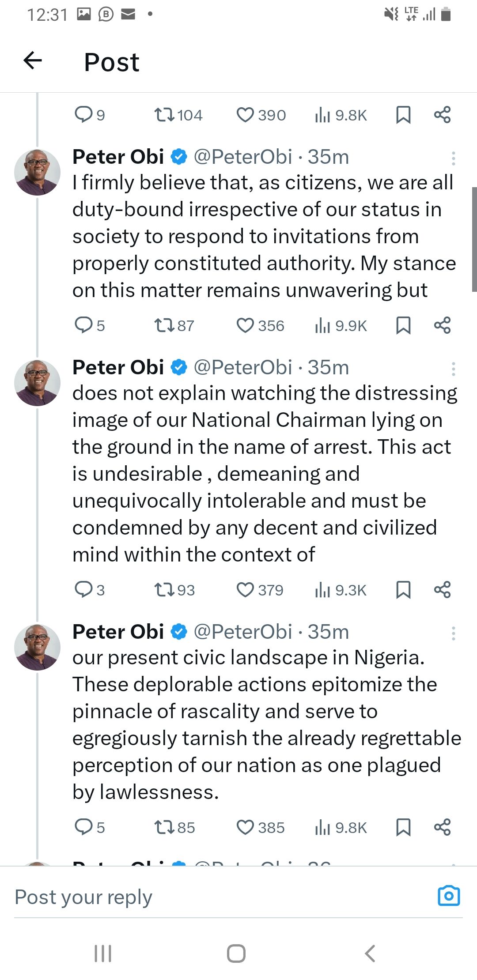
Task: Share the post with 9.9K views
Action: click(x=442, y=325)
